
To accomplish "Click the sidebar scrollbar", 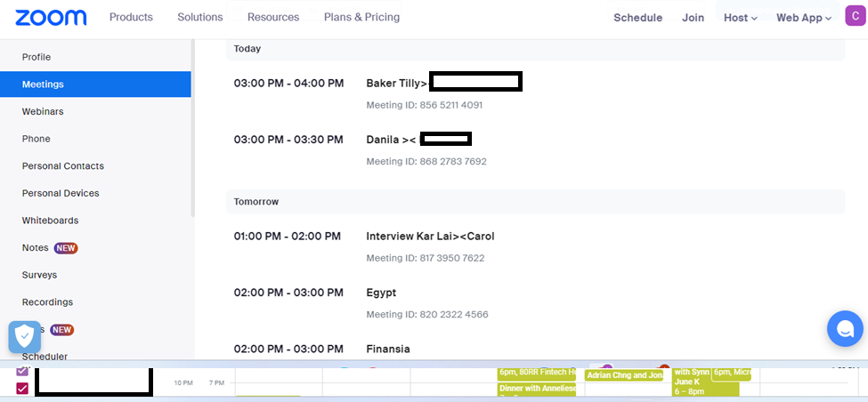I will (192, 127).
